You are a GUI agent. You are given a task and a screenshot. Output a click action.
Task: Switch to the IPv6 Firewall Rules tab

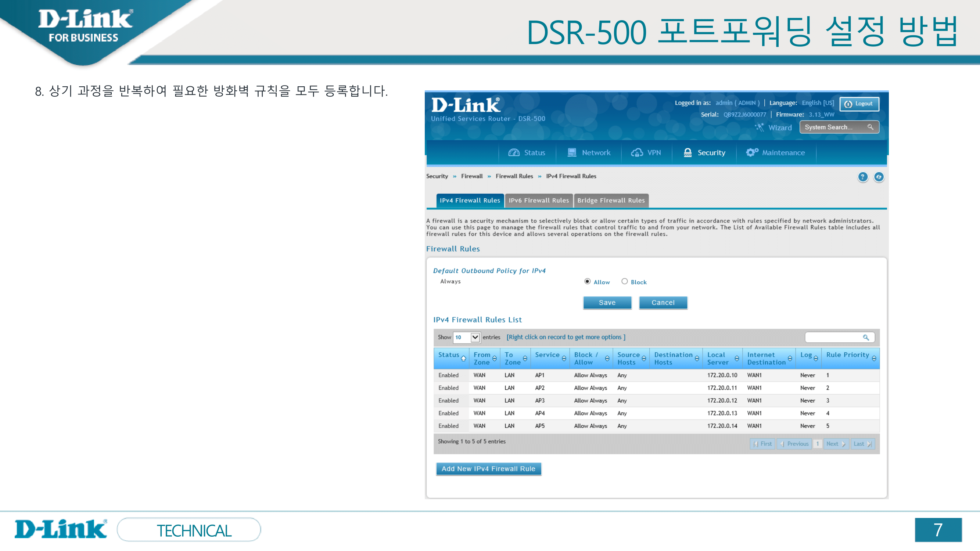[539, 201]
